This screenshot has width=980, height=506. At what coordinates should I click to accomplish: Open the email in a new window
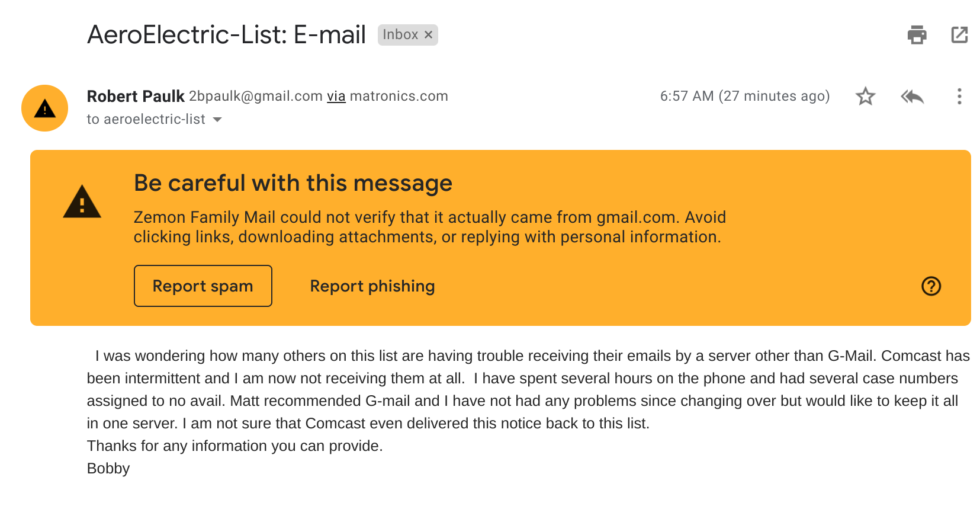[959, 35]
